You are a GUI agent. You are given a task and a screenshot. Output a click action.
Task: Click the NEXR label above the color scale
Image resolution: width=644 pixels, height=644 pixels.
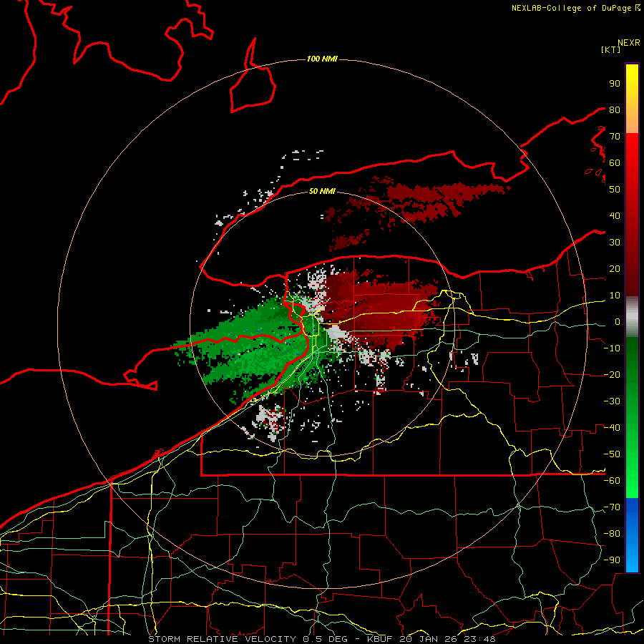(x=628, y=43)
